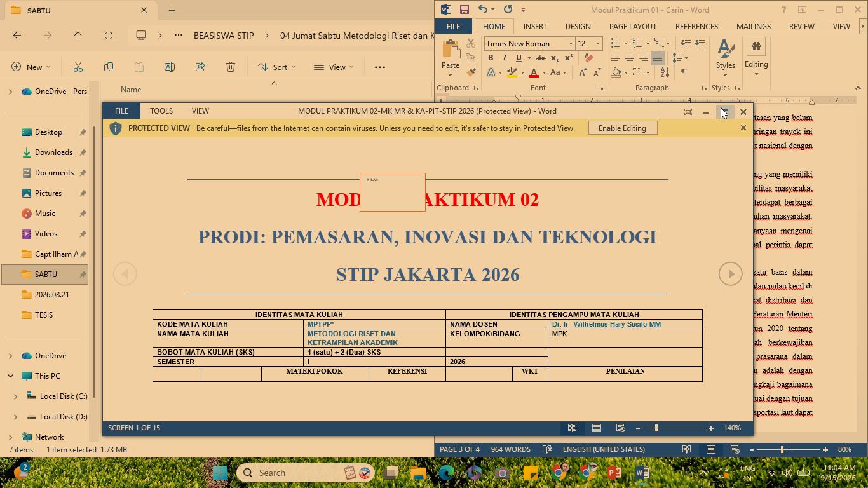Go to the next screen using the right arrow circle
868x488 pixels.
731,274
